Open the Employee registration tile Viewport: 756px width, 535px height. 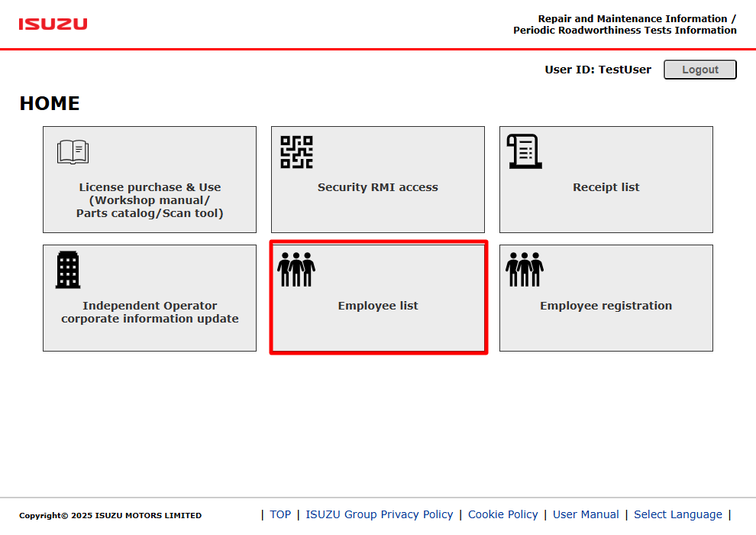606,298
